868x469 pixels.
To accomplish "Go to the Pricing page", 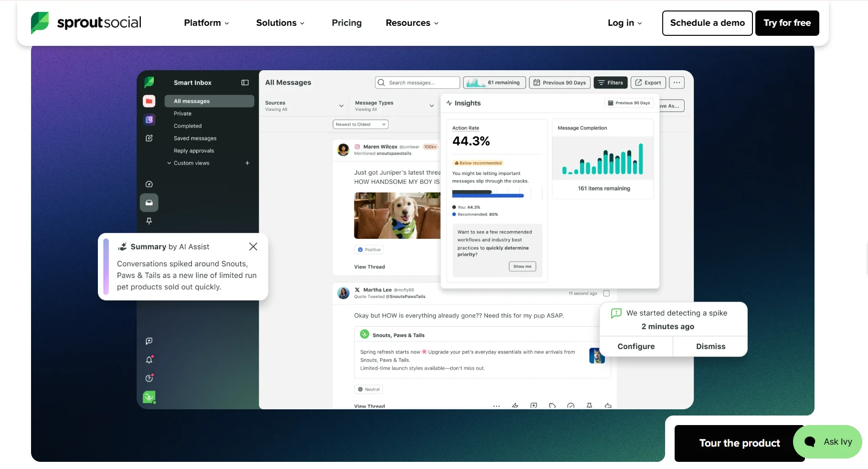I will 347,23.
